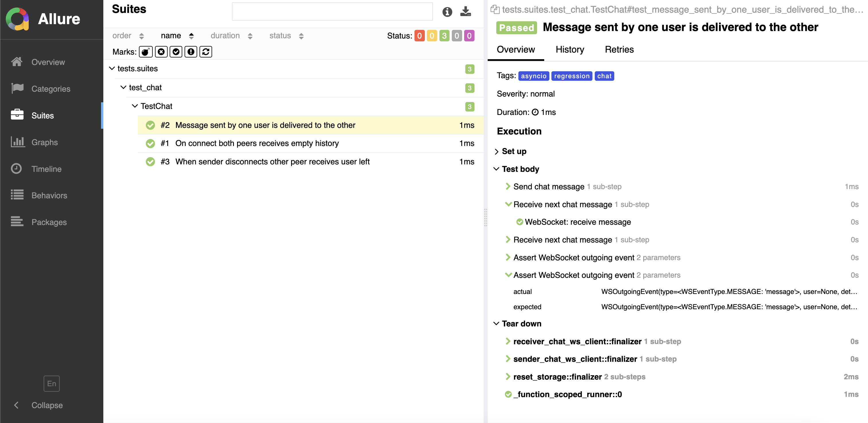Click the asyncio tag
The width and height of the screenshot is (868, 423).
[534, 76]
